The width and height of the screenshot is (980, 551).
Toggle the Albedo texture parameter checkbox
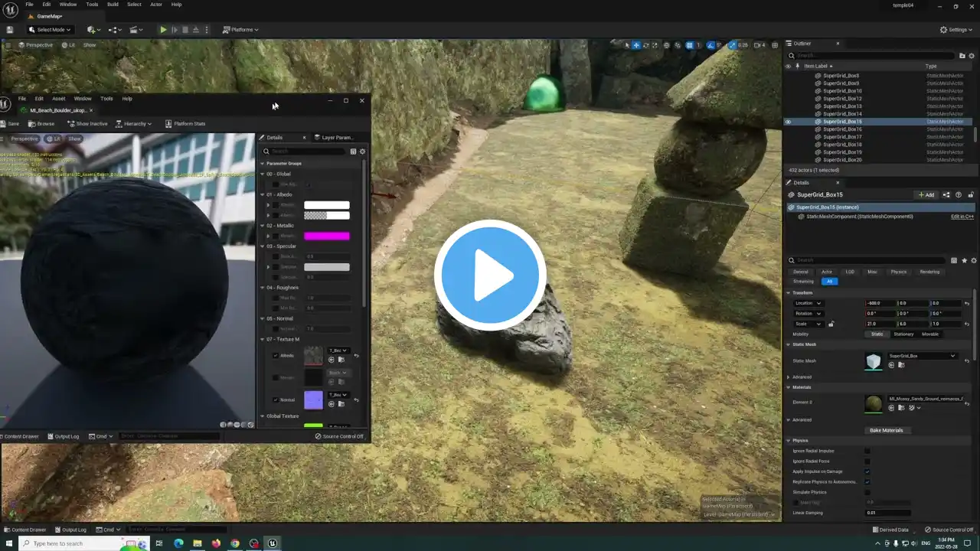[x=276, y=356]
